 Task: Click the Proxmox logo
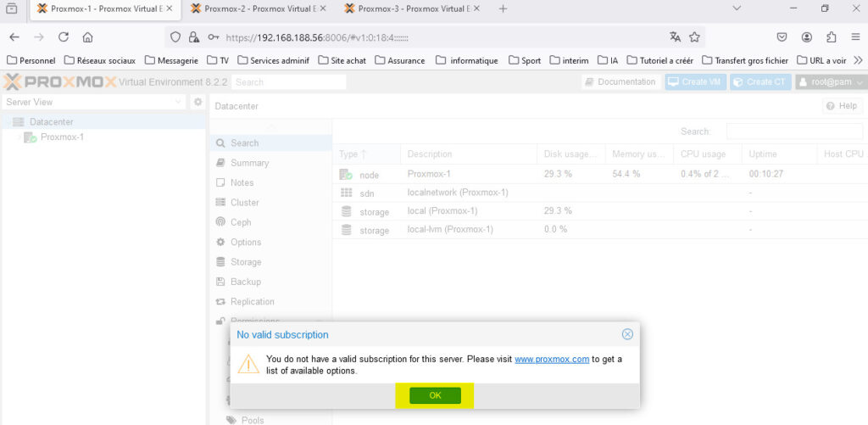coord(60,82)
